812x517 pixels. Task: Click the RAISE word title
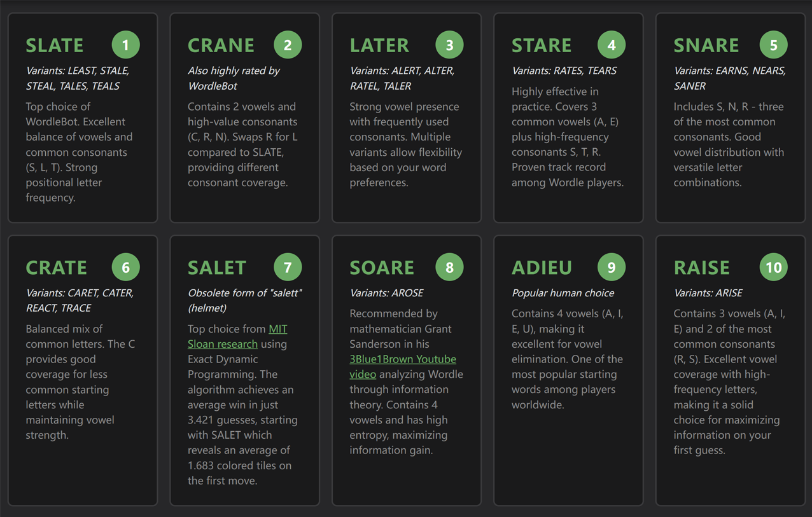[x=702, y=267]
